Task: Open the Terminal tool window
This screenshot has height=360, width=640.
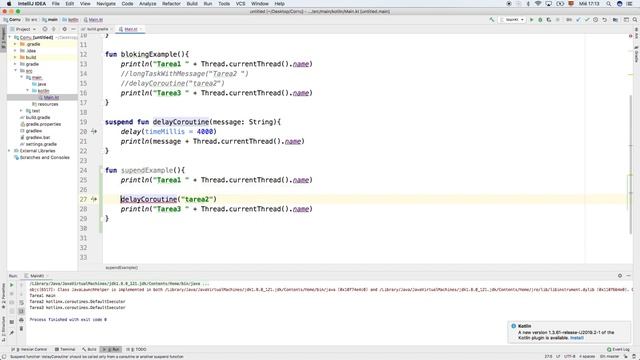Action: click(x=65, y=349)
